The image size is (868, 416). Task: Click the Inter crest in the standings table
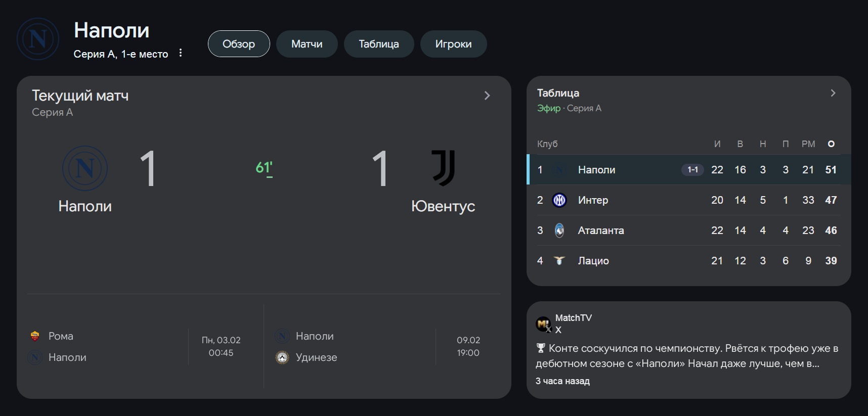point(559,200)
